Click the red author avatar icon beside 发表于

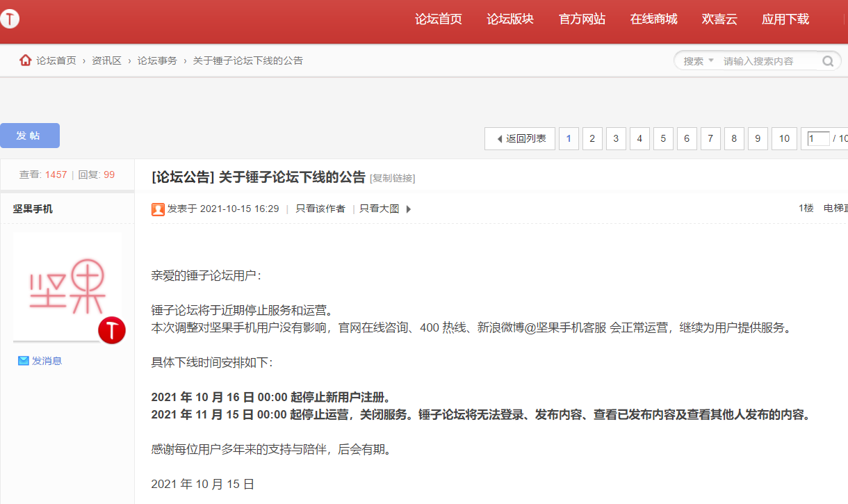pos(157,209)
